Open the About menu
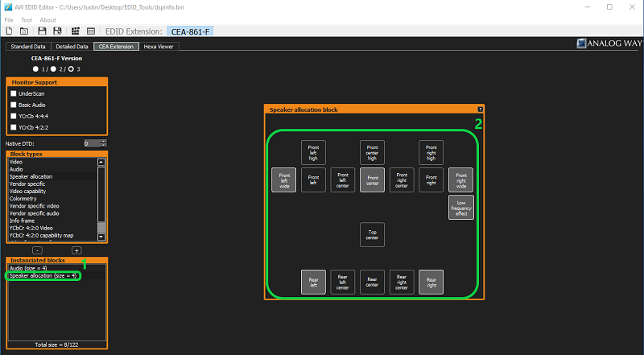 47,19
